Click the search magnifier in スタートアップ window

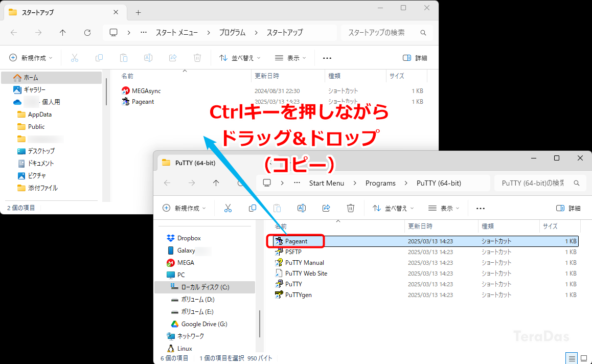click(x=423, y=33)
